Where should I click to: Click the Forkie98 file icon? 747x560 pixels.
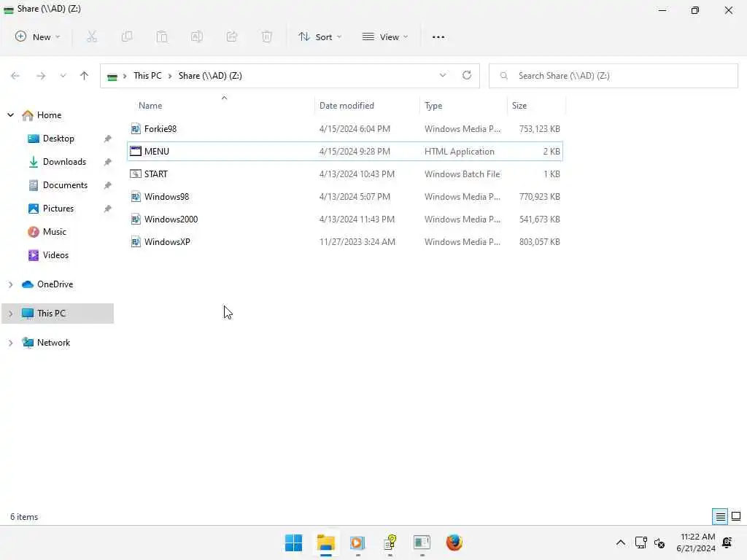136,128
